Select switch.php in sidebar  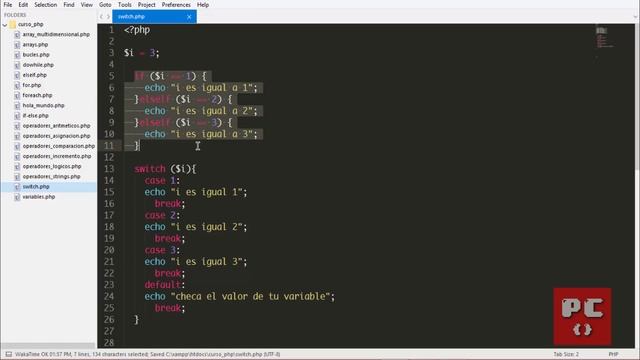[36, 187]
